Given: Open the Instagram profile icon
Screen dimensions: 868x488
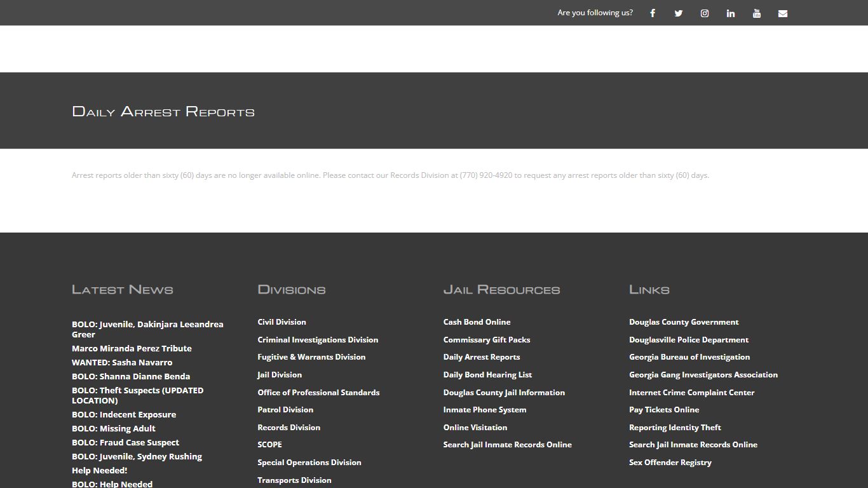Looking at the screenshot, I should pos(705,13).
